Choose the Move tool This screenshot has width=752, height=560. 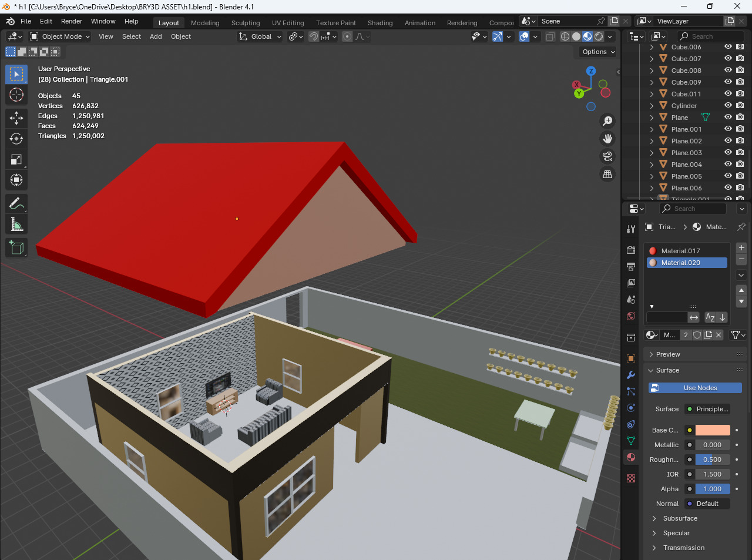(x=16, y=118)
